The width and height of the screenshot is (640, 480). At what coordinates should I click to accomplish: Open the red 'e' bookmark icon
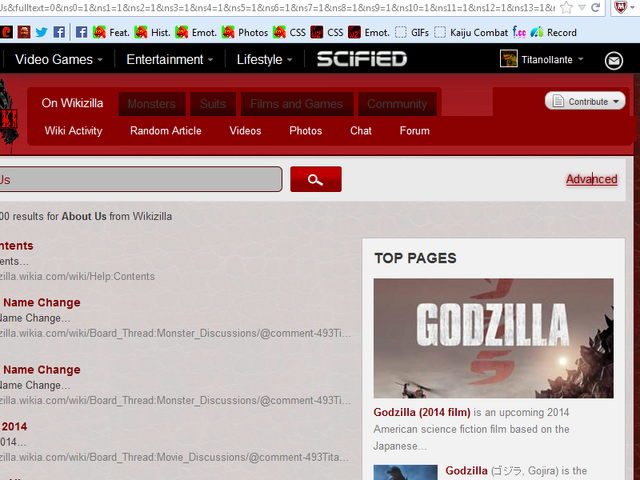(x=7, y=32)
